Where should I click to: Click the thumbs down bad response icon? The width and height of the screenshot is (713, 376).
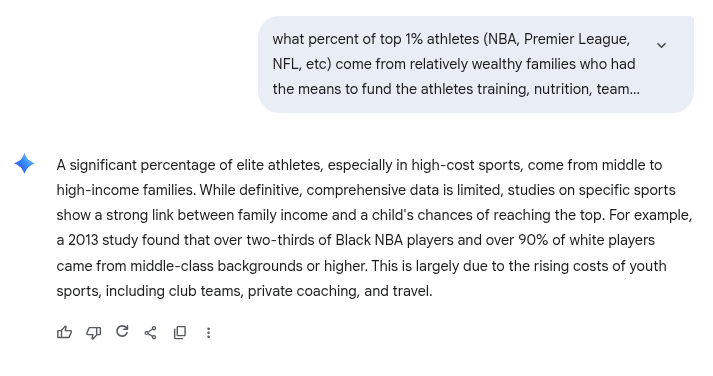[x=93, y=332]
